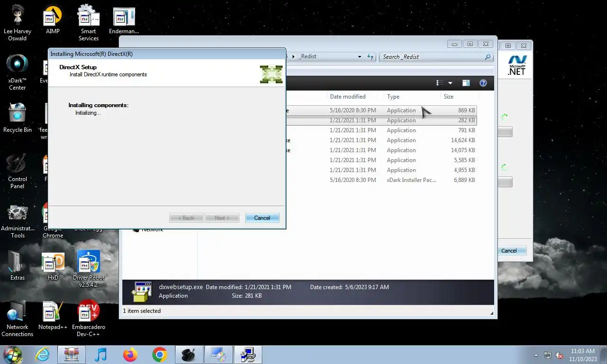The height and width of the screenshot is (364, 607).
Task: Cancel the DirectX Setup installation
Action: click(262, 218)
